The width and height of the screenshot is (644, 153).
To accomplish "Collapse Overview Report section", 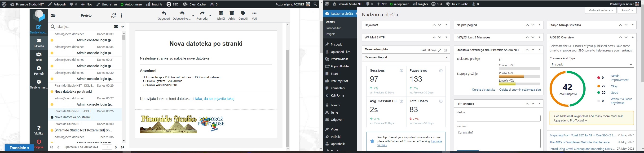I will [446, 57].
